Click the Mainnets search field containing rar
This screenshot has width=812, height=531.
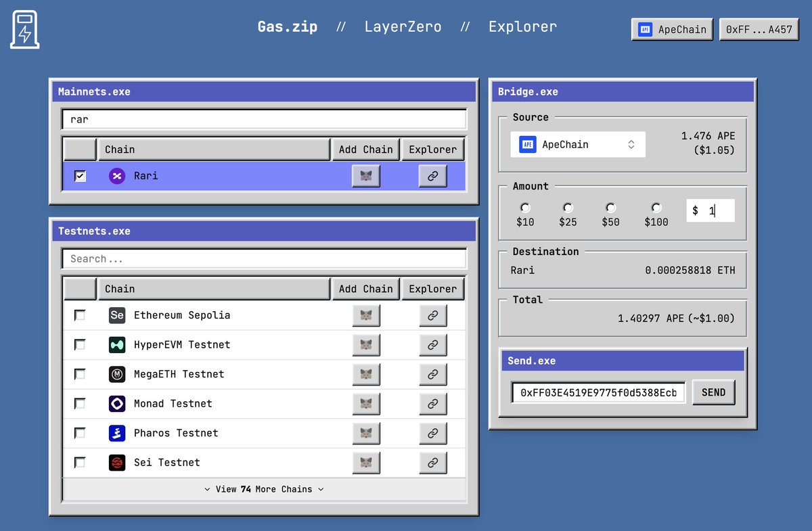264,119
